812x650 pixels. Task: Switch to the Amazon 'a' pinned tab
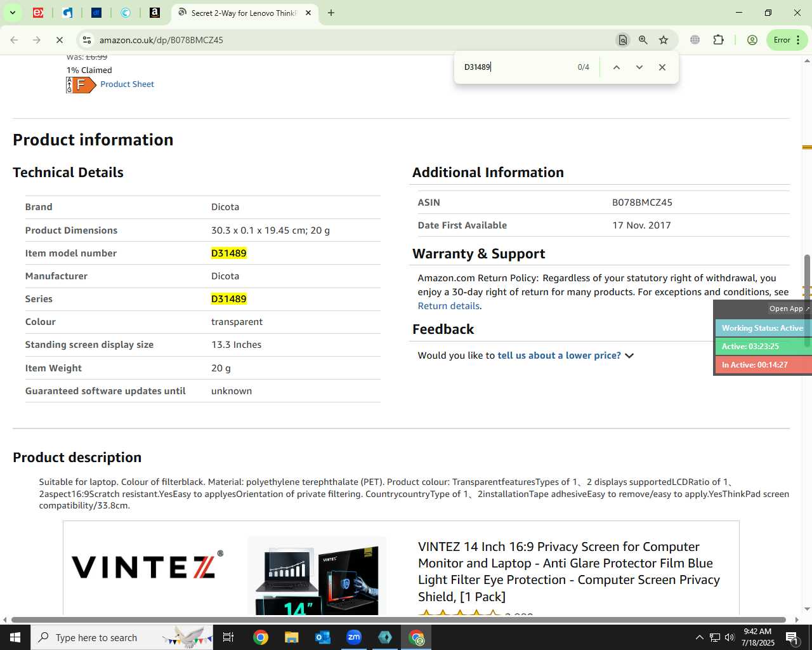(x=155, y=13)
